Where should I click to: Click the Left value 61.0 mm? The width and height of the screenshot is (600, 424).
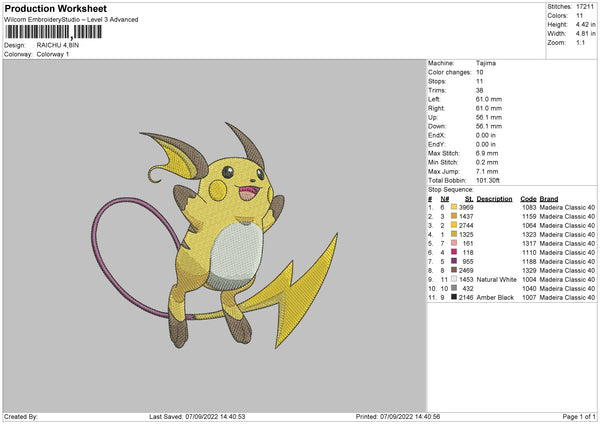point(489,99)
